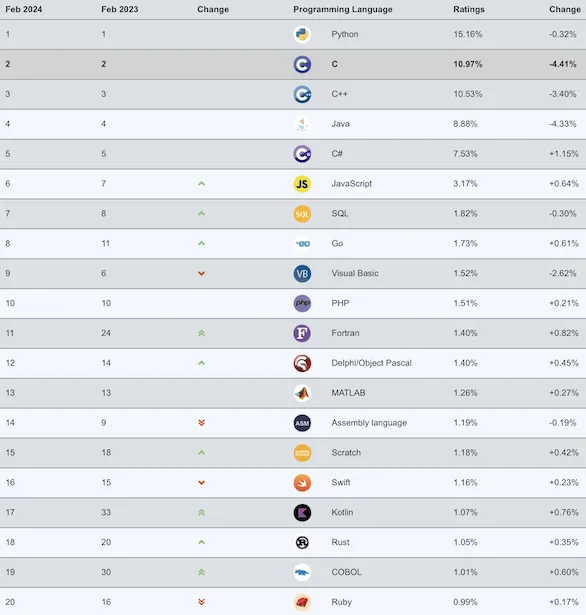The width and height of the screenshot is (586, 615).
Task: Click the red down arrow in Visual Basic row
Action: (201, 273)
